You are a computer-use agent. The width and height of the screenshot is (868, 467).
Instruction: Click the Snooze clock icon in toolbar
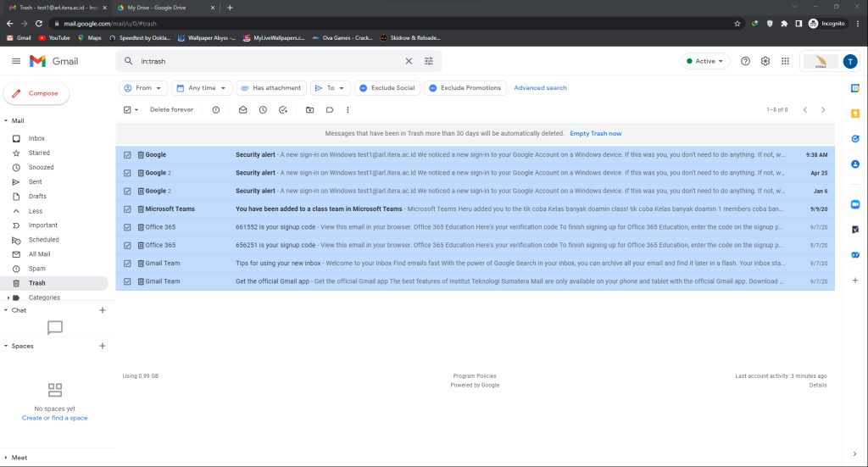(x=263, y=109)
